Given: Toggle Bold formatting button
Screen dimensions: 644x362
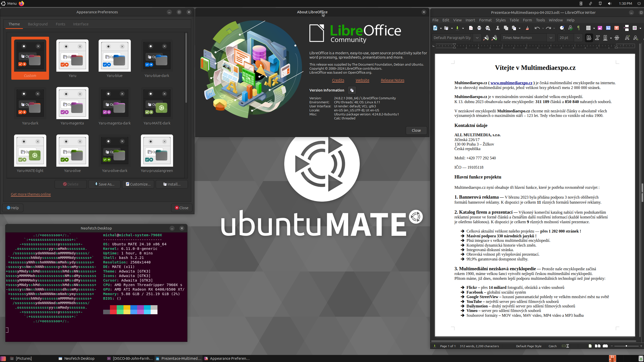Looking at the screenshot, I should click(x=589, y=38).
